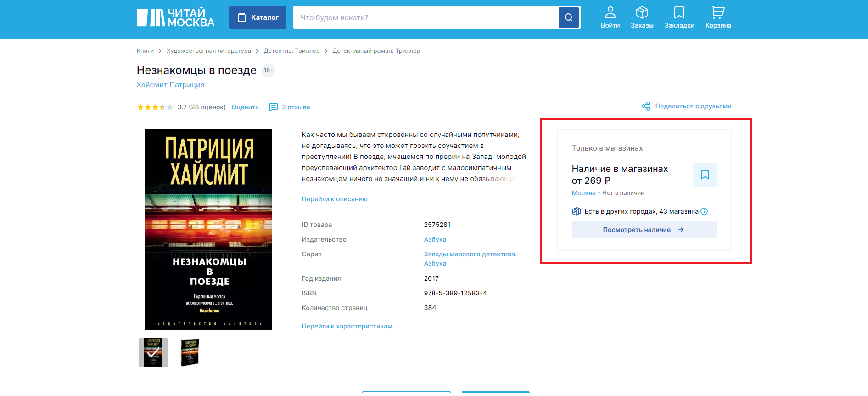The width and height of the screenshot is (868, 396).
Task: Go to Детектив. Триллер breadcrumb
Action: point(291,51)
